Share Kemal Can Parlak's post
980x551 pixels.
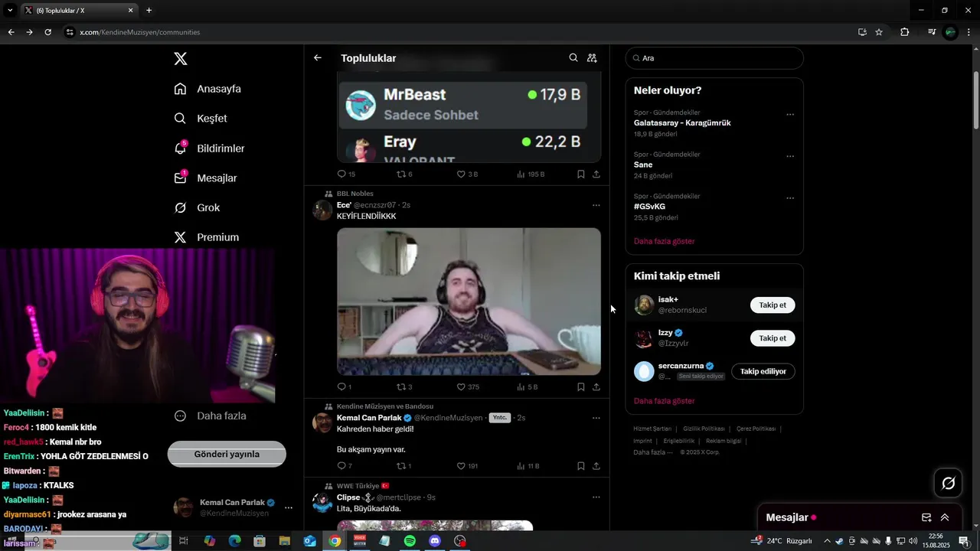tap(596, 466)
